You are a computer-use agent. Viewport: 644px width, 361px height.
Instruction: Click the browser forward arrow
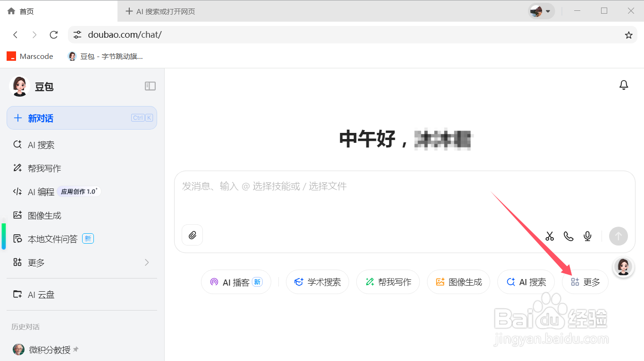(x=34, y=35)
